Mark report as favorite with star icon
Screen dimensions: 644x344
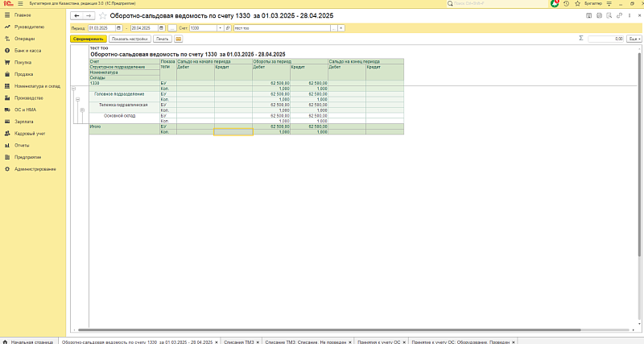click(102, 16)
